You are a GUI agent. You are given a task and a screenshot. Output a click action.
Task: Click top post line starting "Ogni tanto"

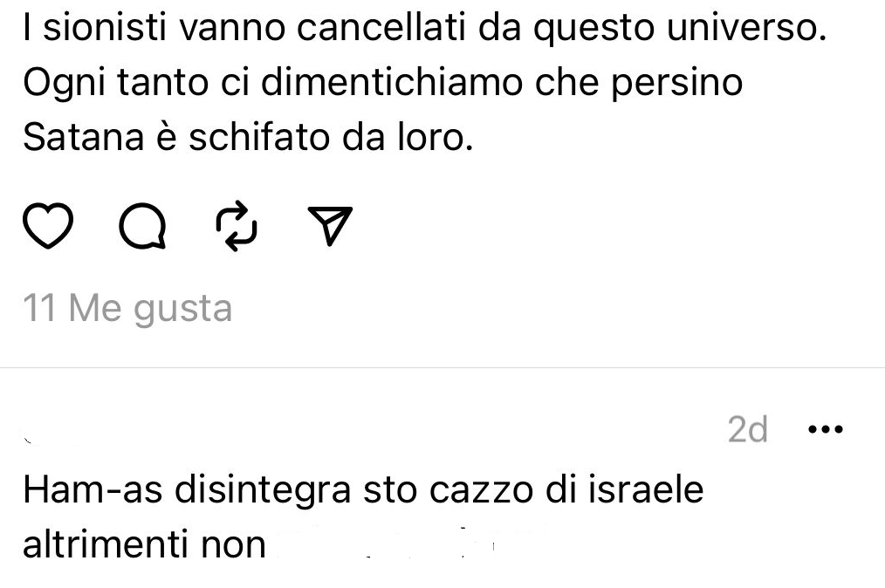(382, 83)
